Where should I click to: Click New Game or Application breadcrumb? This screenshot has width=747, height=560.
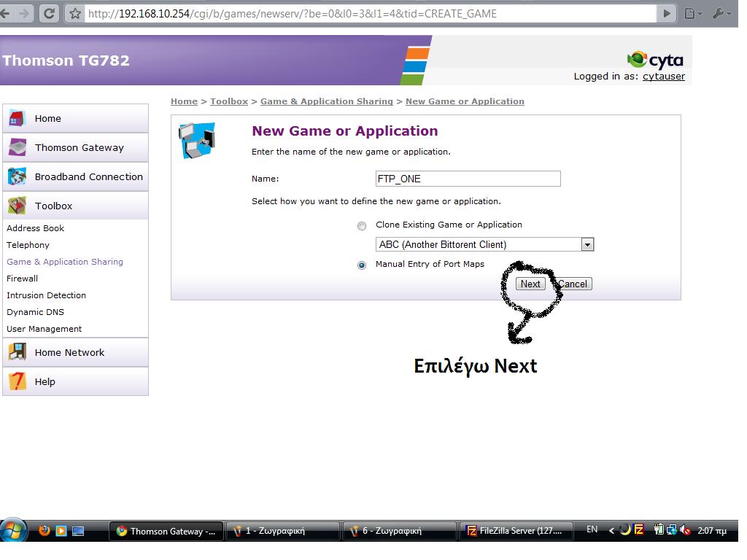pyautogui.click(x=465, y=101)
